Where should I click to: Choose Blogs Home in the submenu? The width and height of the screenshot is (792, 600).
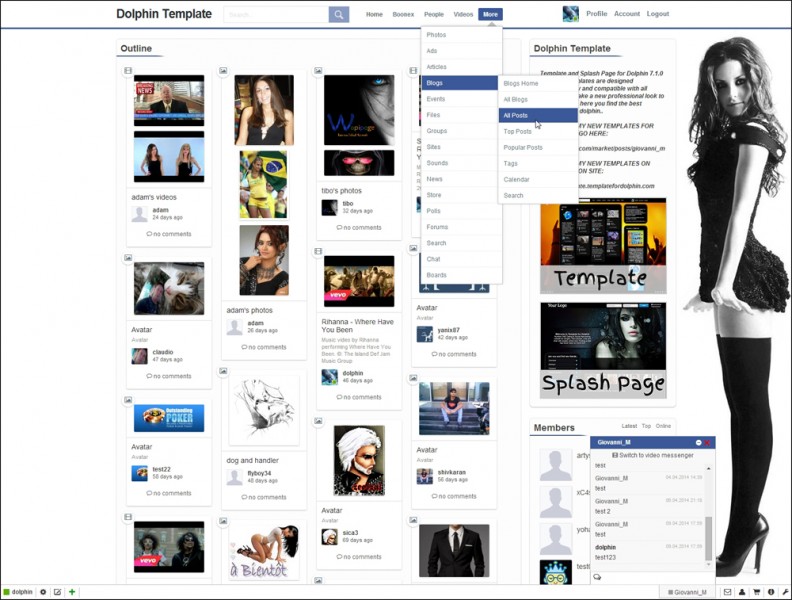point(538,83)
